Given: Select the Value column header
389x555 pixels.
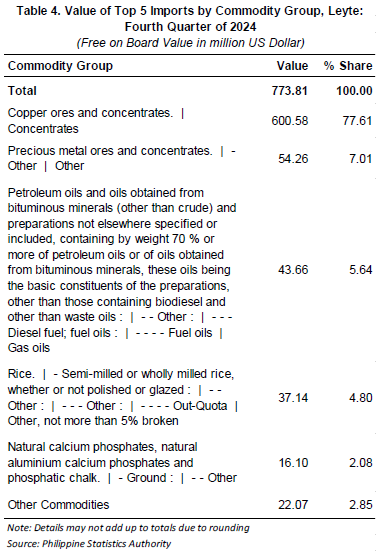Looking at the screenshot, I should 292,66.
